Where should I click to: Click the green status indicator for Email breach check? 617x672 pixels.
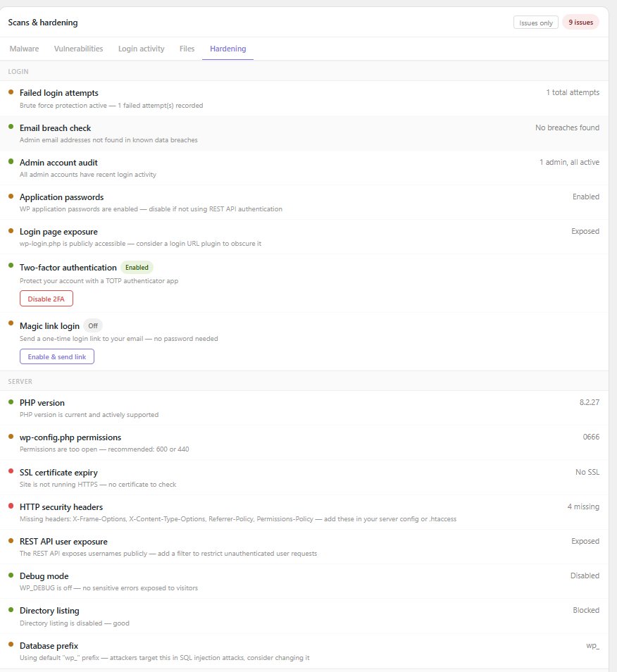tap(10, 127)
